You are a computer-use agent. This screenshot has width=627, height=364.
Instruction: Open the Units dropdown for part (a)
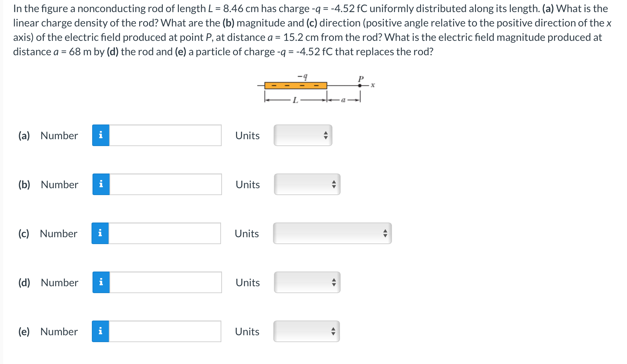302,135
